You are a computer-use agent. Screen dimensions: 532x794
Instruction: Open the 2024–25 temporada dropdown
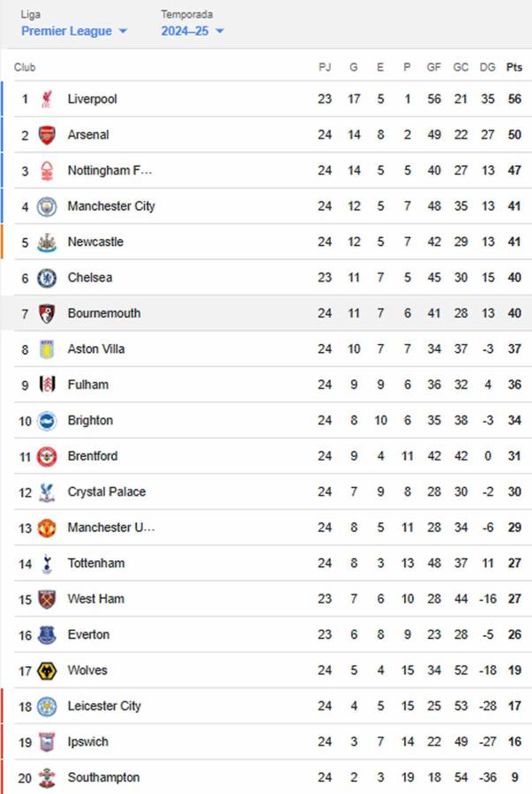coord(188,29)
